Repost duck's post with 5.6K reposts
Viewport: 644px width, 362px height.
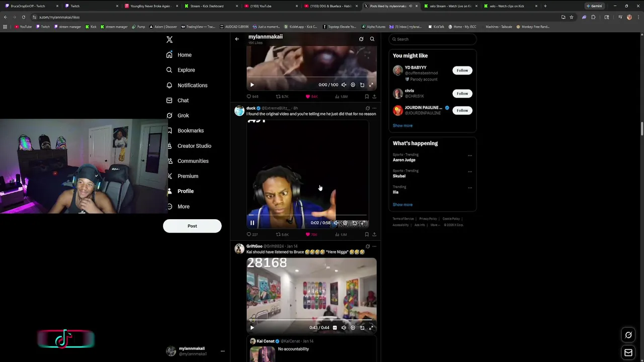coord(282,234)
